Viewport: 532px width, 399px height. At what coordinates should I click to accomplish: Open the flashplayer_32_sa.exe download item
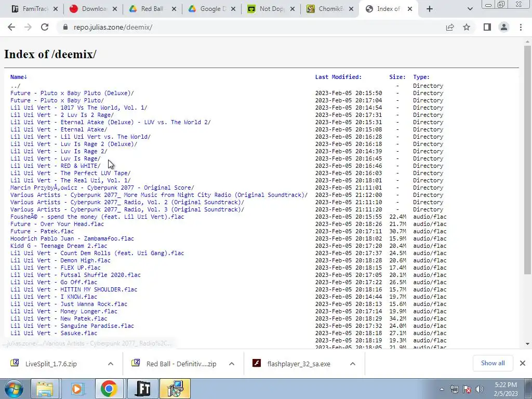click(x=299, y=364)
